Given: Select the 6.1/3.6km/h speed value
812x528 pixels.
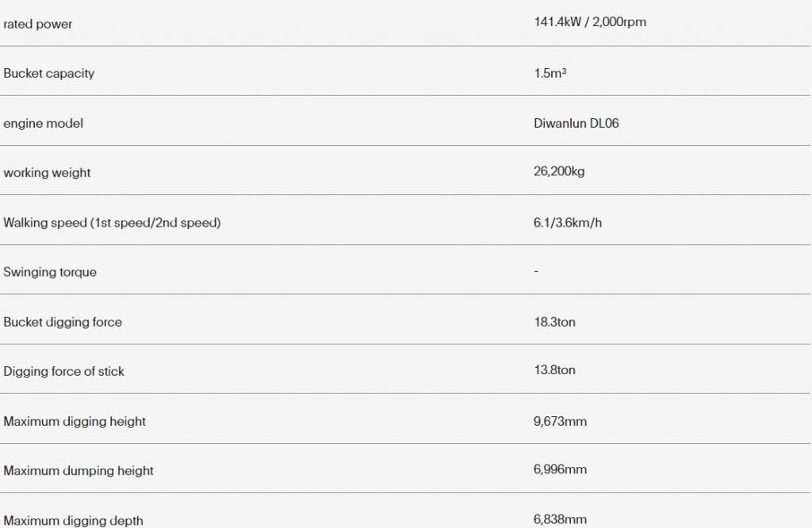Looking at the screenshot, I should coord(568,223).
